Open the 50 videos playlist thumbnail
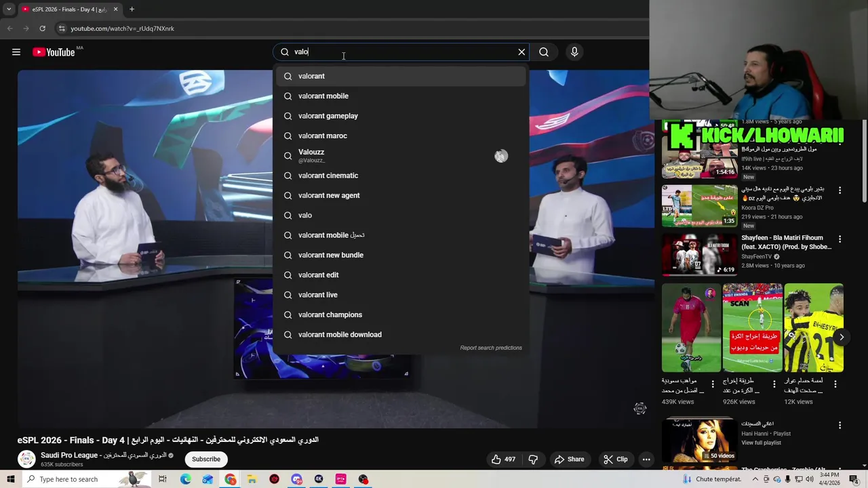 click(699, 441)
